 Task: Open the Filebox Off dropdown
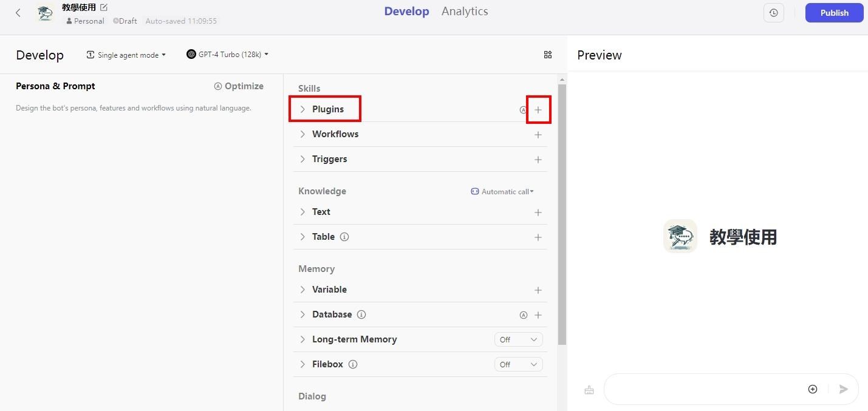(x=518, y=364)
